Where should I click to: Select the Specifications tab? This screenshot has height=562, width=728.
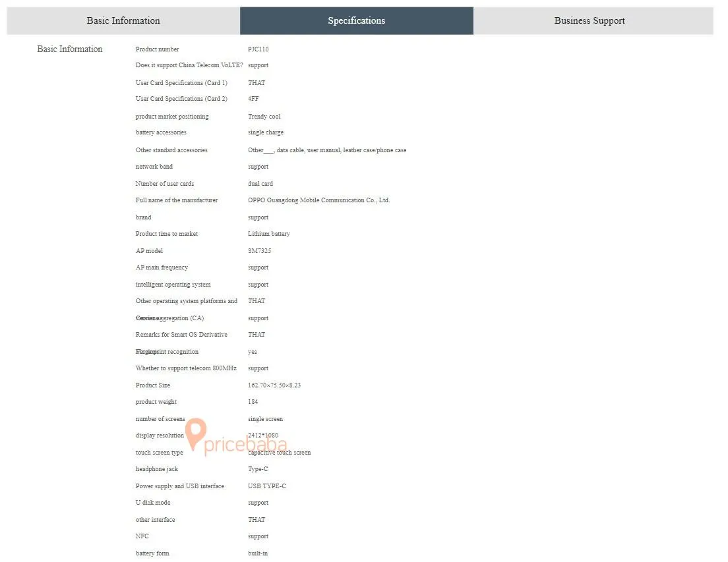[x=356, y=20]
